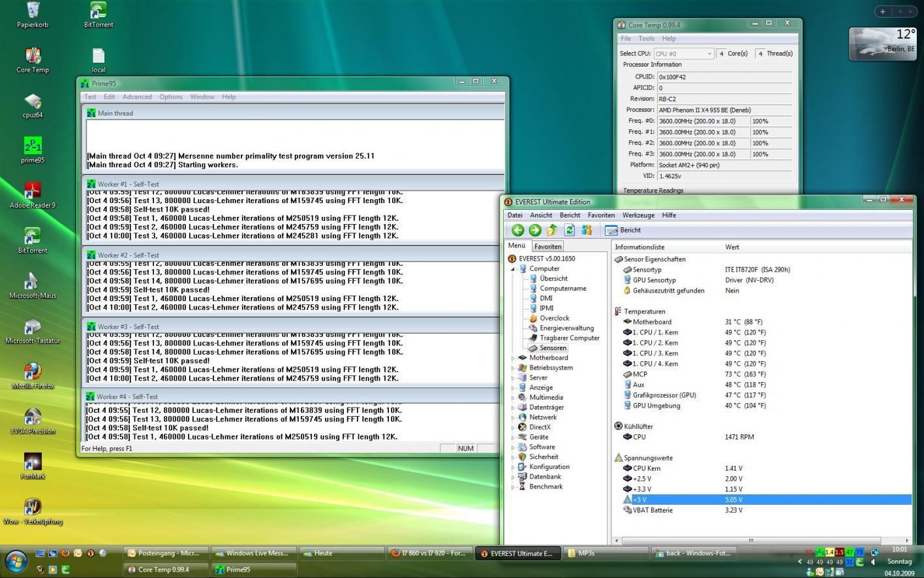
Task: Click the Bericht report button in EVEREST toolbar
Action: (623, 230)
